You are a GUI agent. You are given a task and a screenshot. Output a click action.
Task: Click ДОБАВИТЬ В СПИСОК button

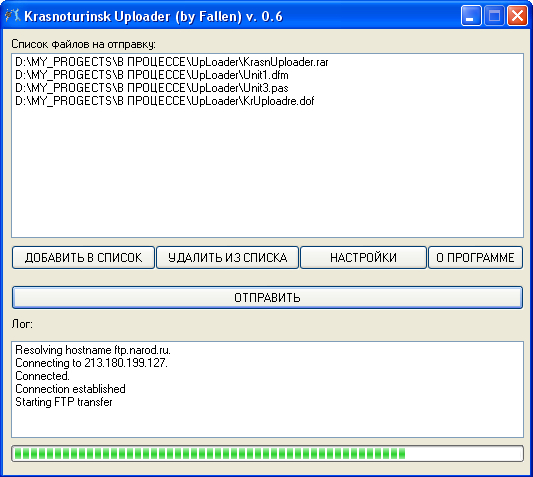(x=83, y=257)
